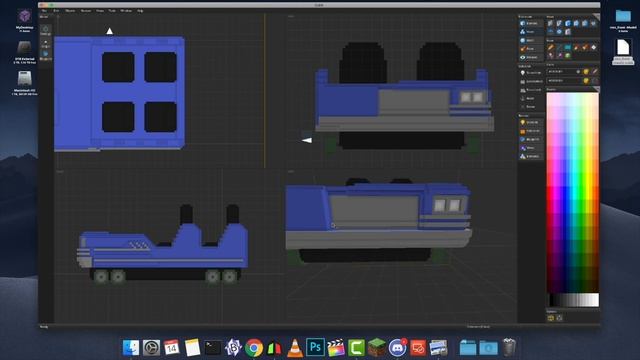Image resolution: width=640 pixels, height=360 pixels.
Task: Pick a gray from the grayscale strip
Action: tap(573, 300)
